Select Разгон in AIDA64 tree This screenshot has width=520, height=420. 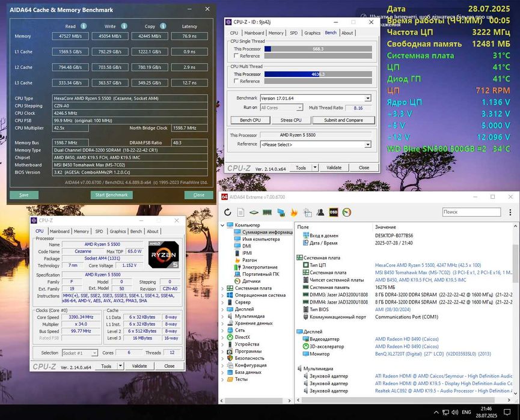click(x=249, y=260)
